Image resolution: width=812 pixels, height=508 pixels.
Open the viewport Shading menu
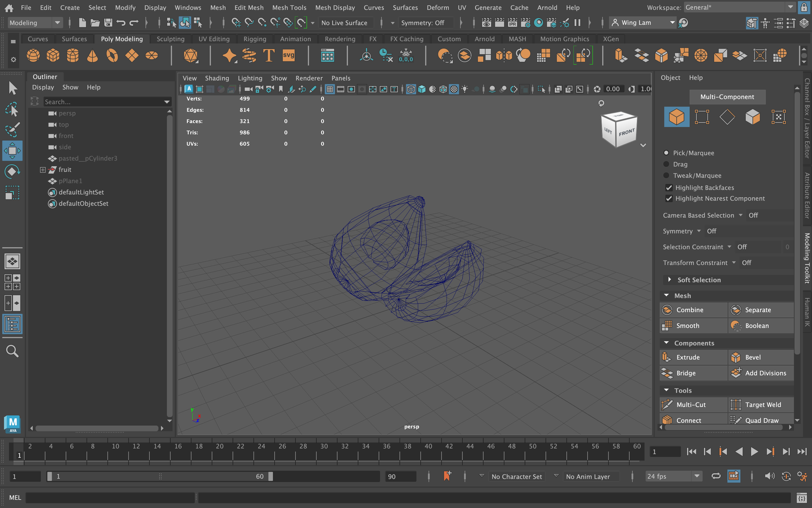click(217, 78)
